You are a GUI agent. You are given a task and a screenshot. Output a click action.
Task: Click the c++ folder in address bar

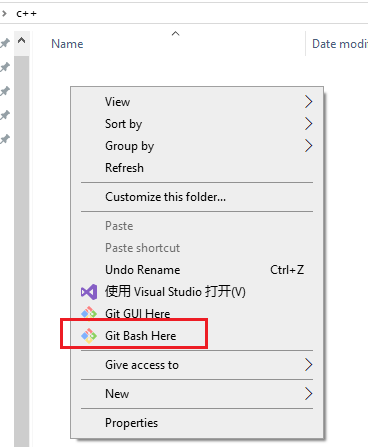26,14
